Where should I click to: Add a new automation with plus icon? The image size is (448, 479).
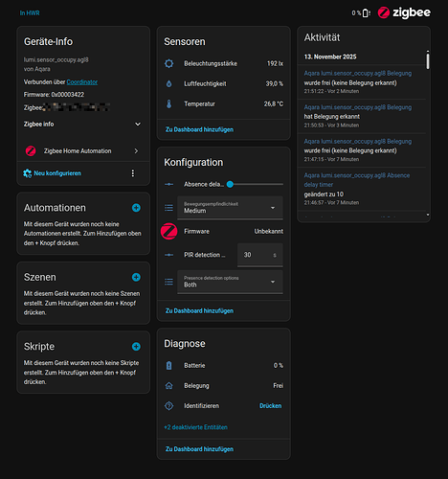coord(136,208)
